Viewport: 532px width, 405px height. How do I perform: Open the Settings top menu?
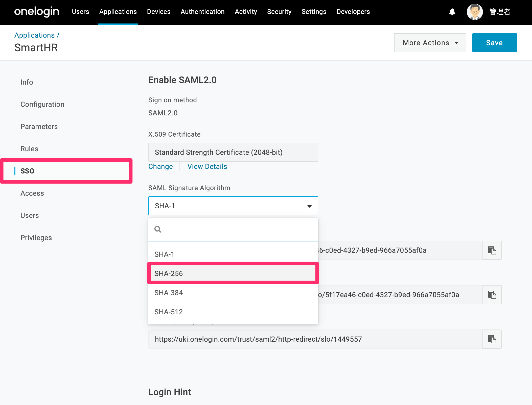(314, 12)
